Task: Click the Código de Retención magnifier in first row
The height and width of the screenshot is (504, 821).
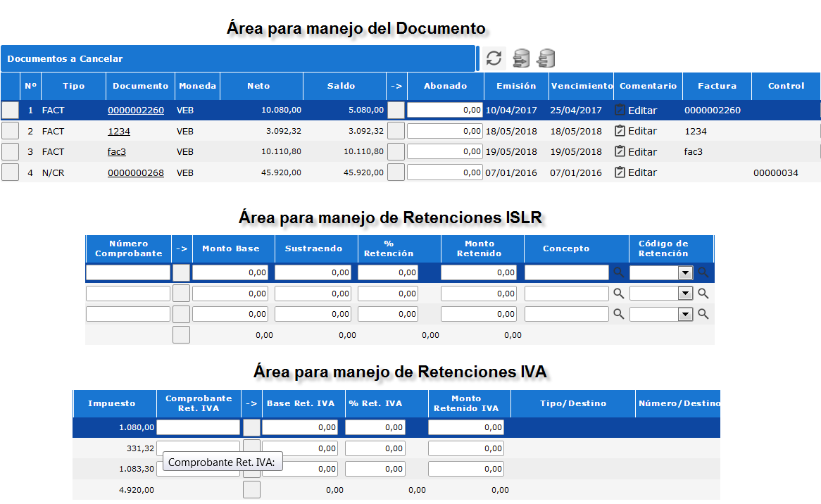Action: tap(703, 272)
